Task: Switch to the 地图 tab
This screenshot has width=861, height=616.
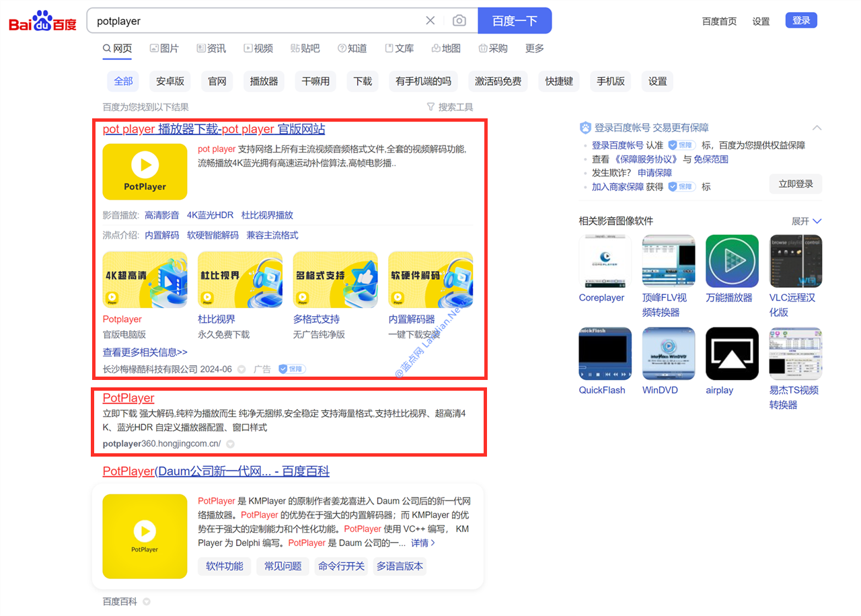Action: [447, 48]
